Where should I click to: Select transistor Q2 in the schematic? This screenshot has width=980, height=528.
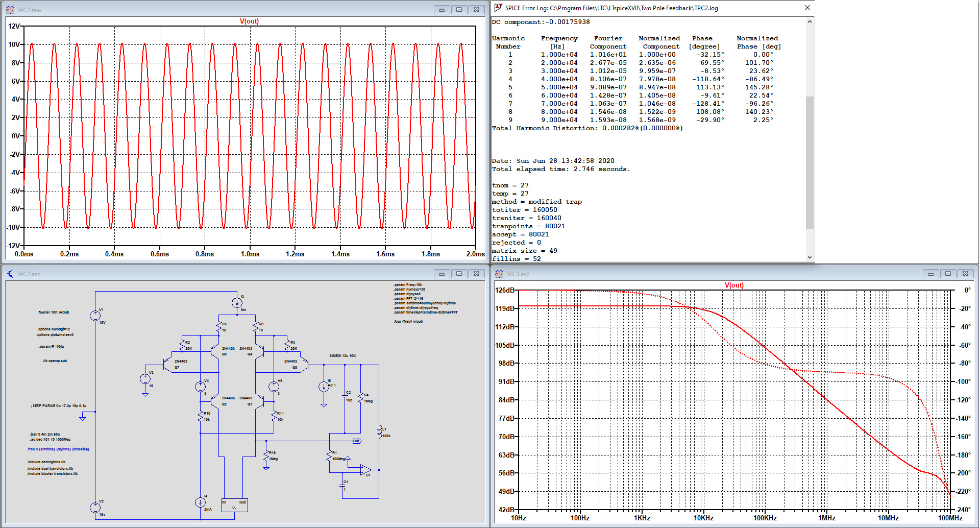tap(215, 401)
